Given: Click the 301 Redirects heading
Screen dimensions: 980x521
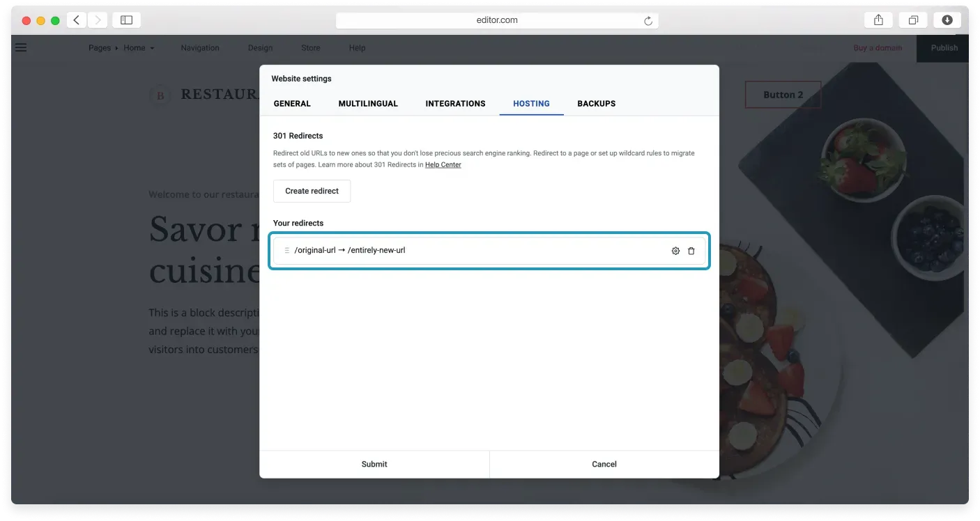Looking at the screenshot, I should click(298, 136).
